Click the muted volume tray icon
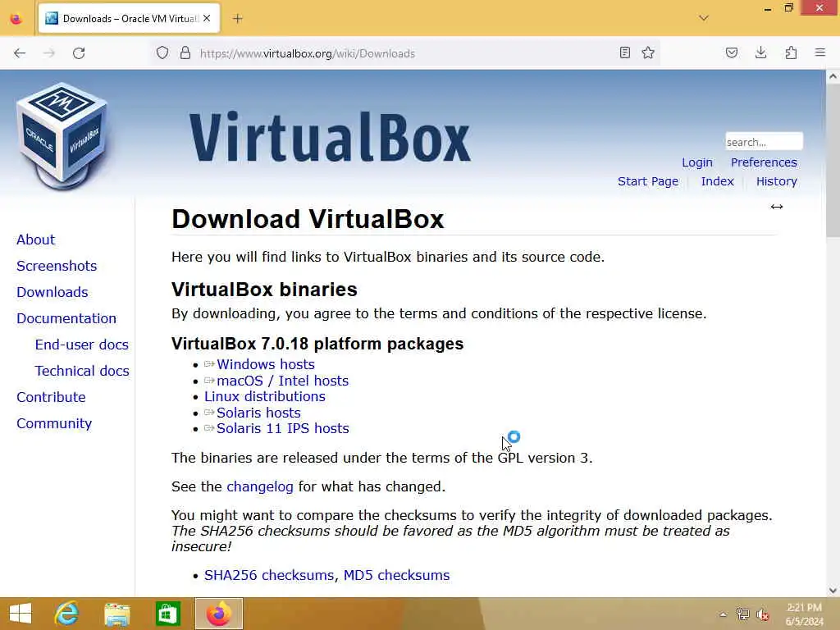The image size is (840, 630). (762, 614)
